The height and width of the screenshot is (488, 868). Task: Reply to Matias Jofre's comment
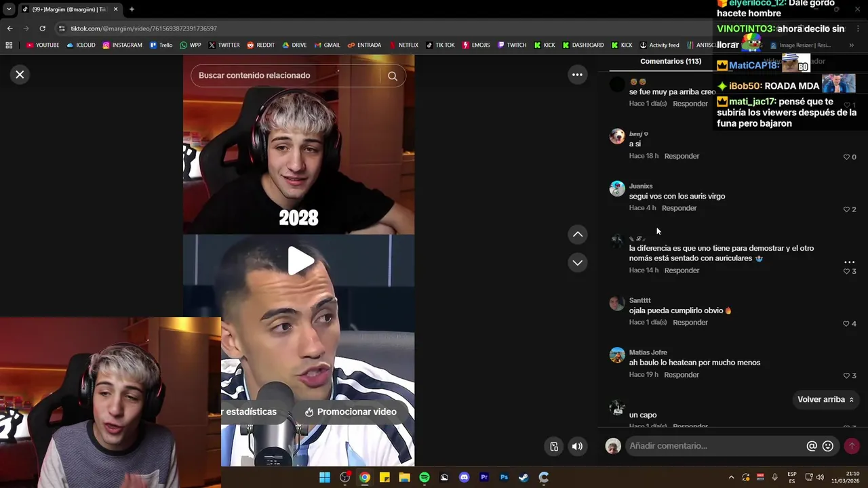click(682, 375)
